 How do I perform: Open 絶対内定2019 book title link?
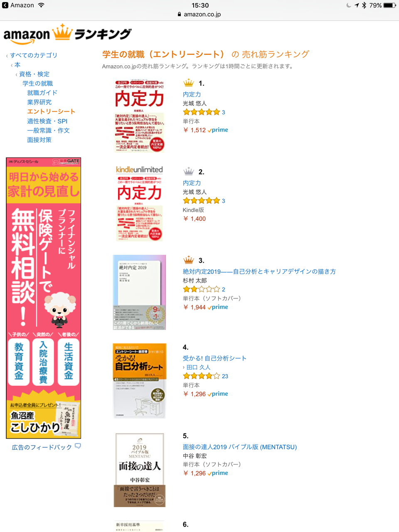(x=259, y=271)
